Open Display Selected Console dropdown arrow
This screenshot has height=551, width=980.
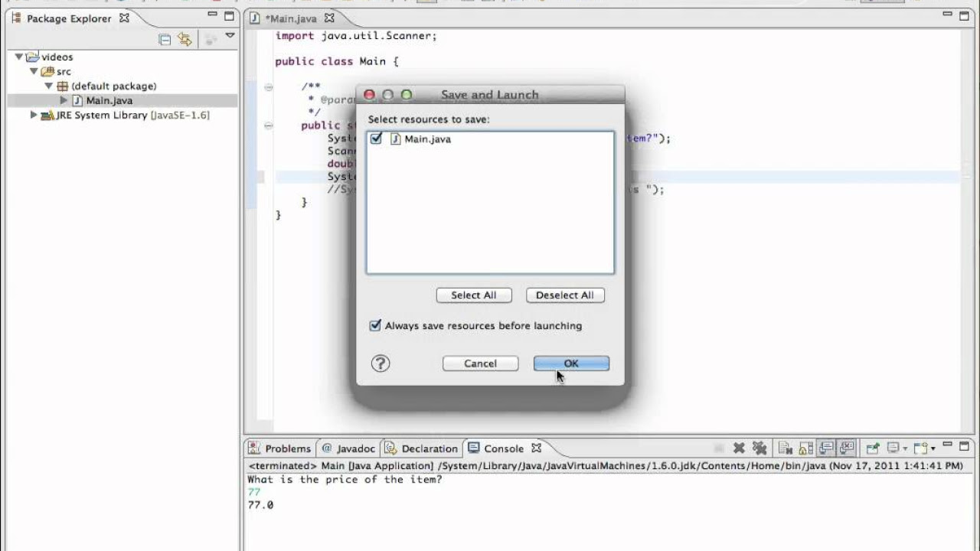pyautogui.click(x=905, y=448)
